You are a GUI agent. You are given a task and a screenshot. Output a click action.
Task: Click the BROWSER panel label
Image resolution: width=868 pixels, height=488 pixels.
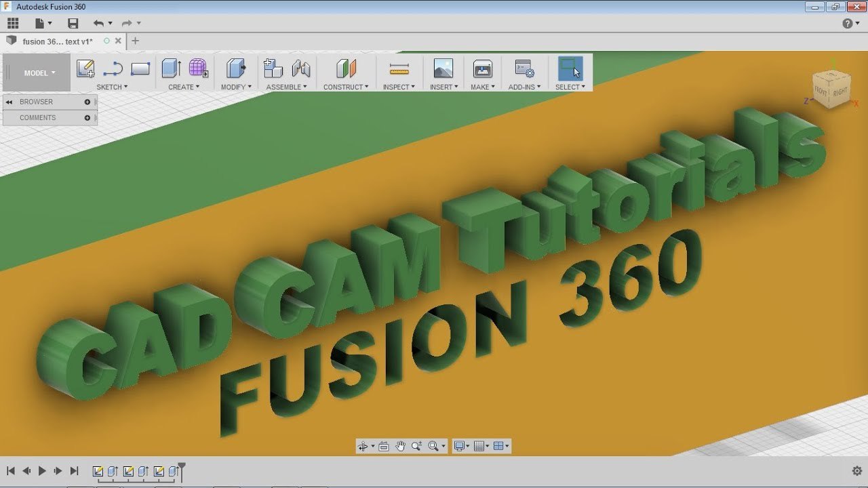[x=36, y=102]
